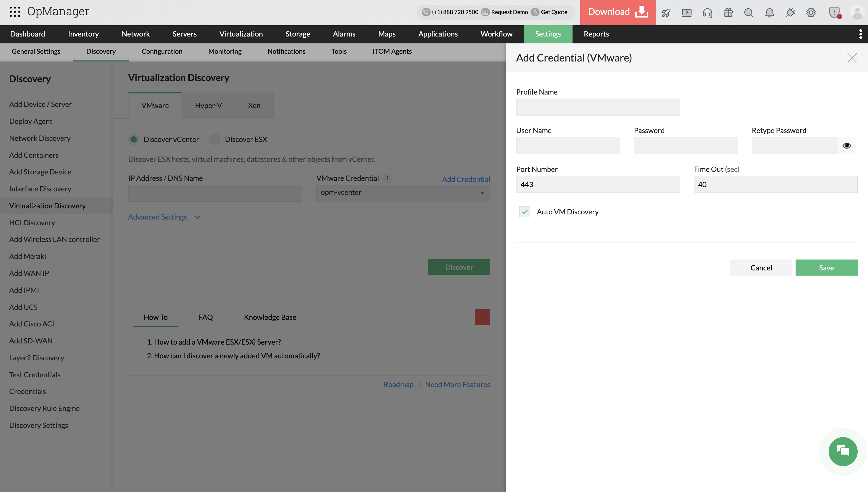Click the rocket quick-start icon
The height and width of the screenshot is (492, 868).
(666, 13)
